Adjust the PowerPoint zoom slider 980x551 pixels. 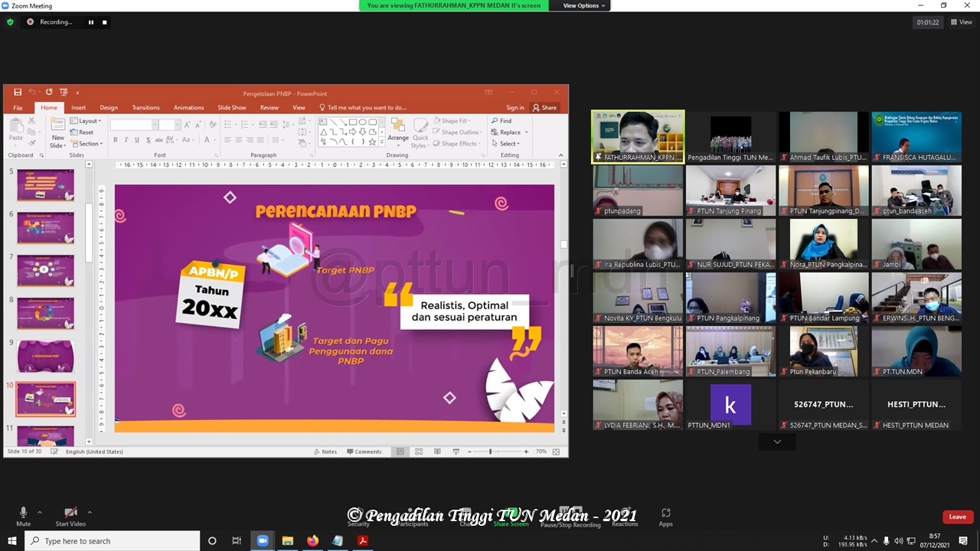click(490, 452)
